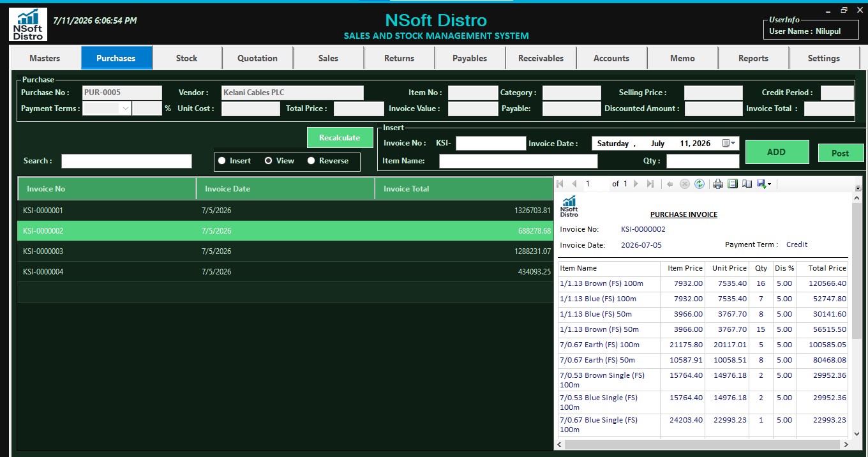The height and width of the screenshot is (457, 868).
Task: Click the PURCHASE INVOICE report heading
Action: pos(684,214)
